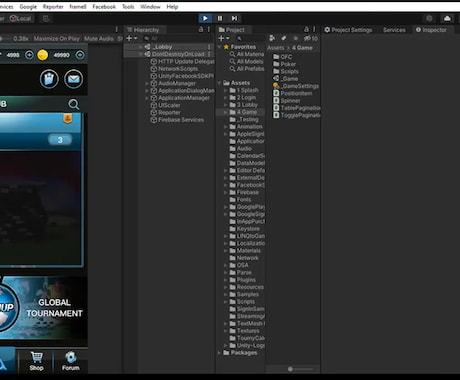Screen dimensions: 460x380
Task: Select the 3 Lobby folder
Action: click(244, 105)
